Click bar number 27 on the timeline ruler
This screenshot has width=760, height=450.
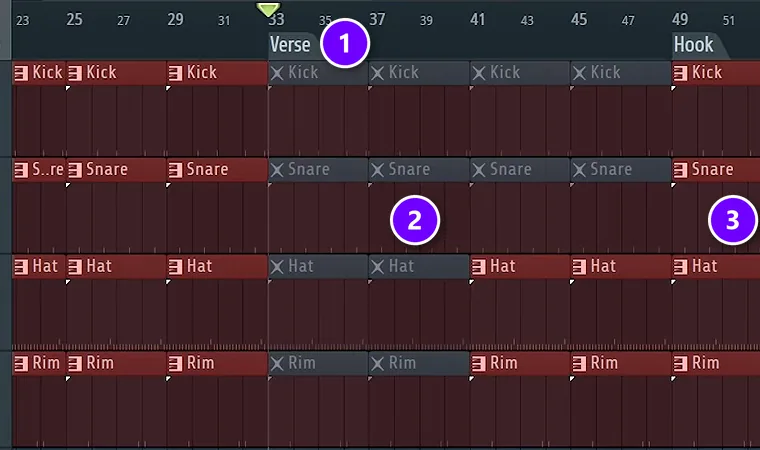click(x=124, y=20)
